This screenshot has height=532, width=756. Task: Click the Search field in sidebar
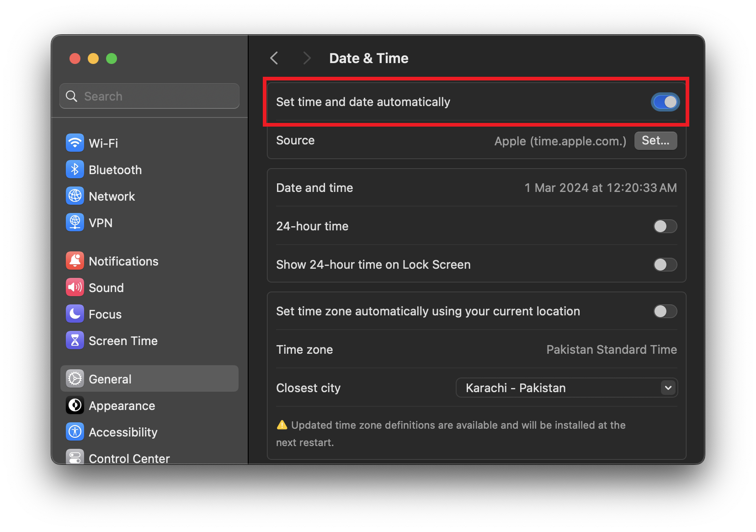pos(149,96)
